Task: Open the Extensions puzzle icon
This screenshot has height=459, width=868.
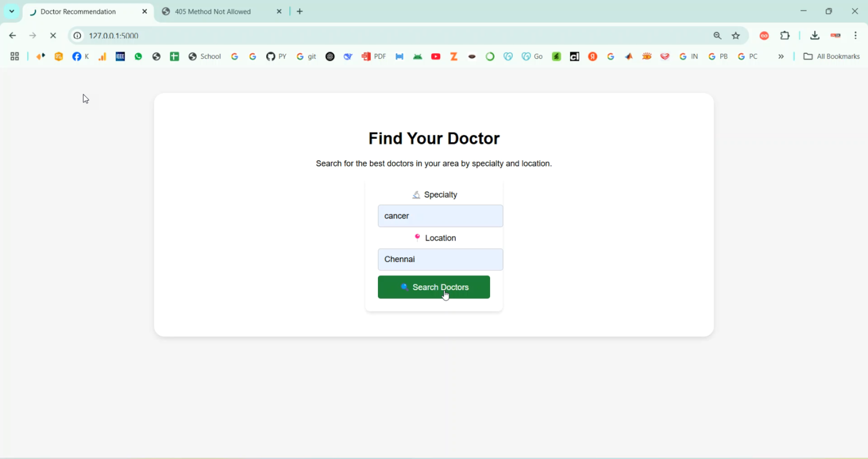Action: (785, 36)
